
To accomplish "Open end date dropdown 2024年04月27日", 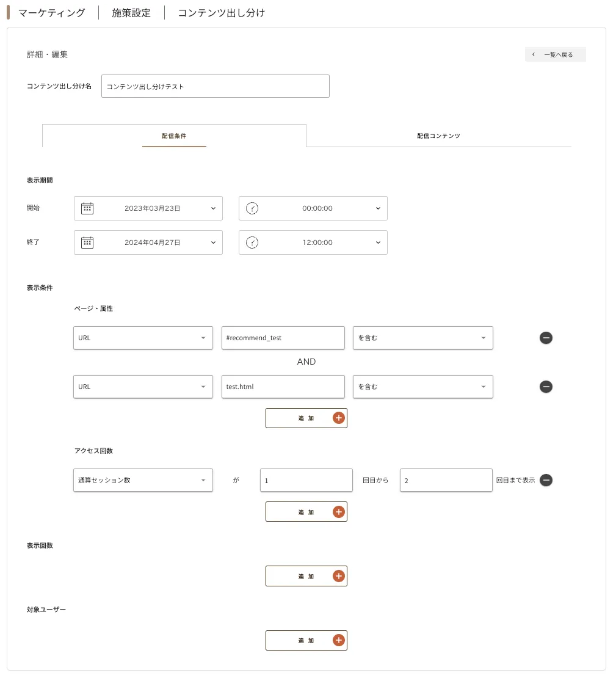I will point(148,242).
